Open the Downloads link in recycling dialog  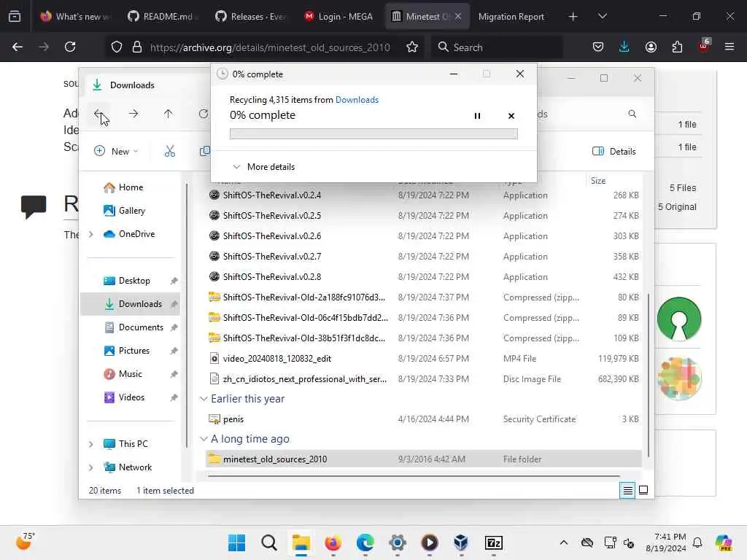point(357,99)
